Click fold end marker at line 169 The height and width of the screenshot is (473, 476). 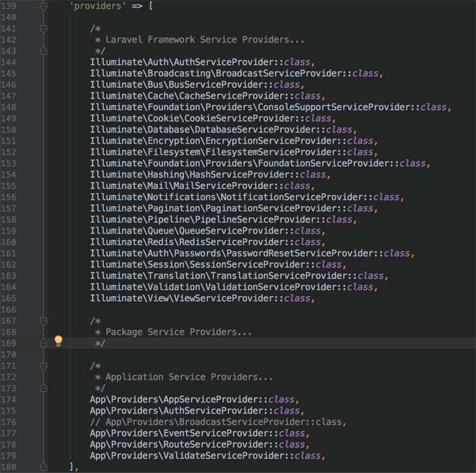[44, 343]
